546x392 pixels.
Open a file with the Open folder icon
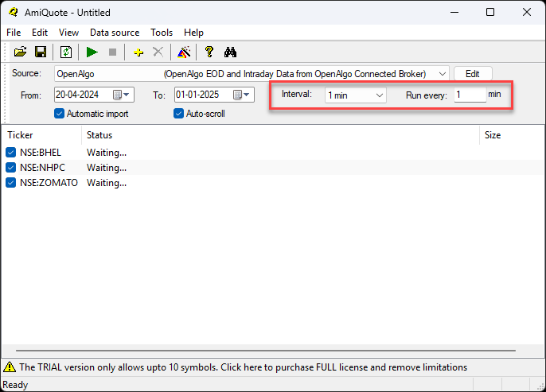20,52
